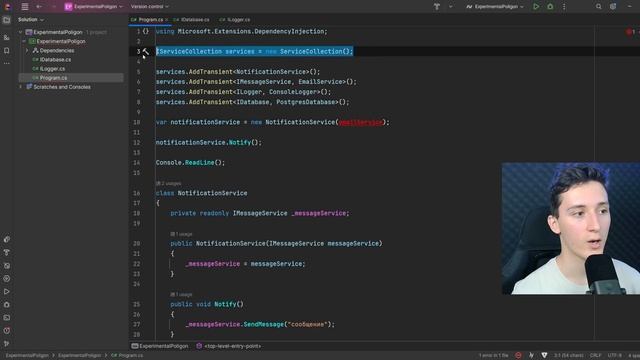
Task: Click Program.cs in status bar path
Action: [x=127, y=356]
